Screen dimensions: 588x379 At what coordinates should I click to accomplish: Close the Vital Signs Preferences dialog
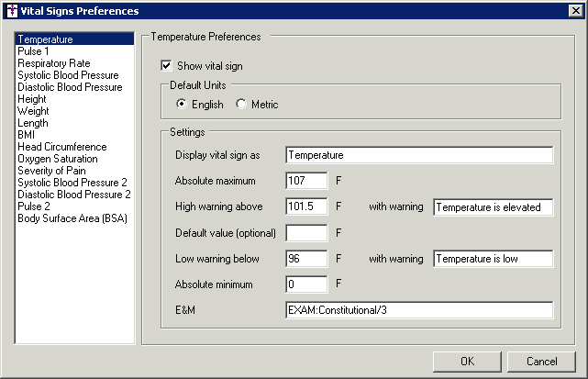(x=575, y=10)
